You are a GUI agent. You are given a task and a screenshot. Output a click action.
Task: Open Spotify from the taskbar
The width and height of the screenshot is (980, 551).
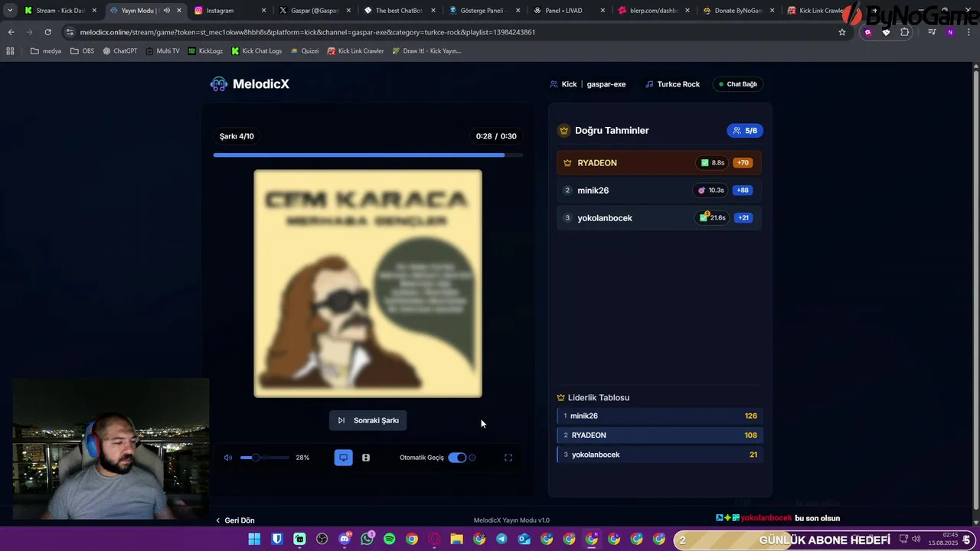389,540
